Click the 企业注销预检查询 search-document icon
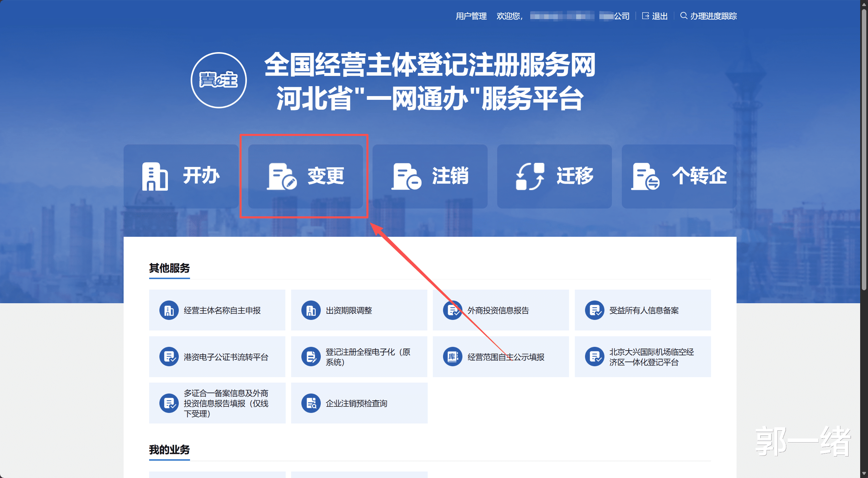 [x=311, y=403]
